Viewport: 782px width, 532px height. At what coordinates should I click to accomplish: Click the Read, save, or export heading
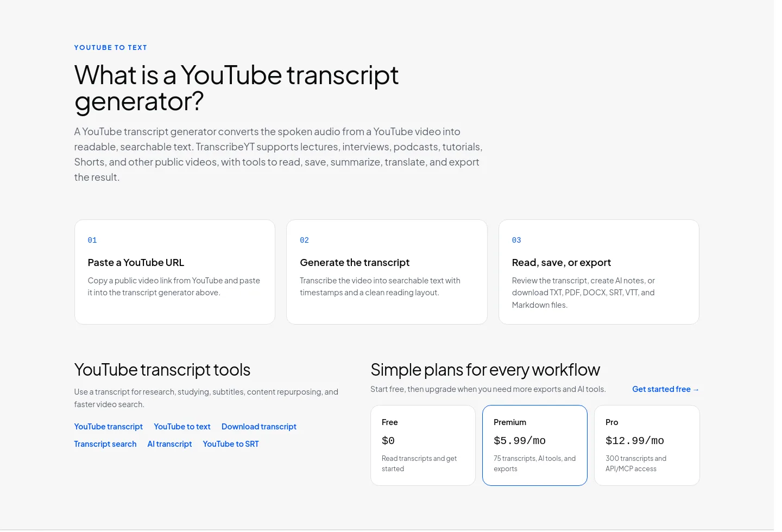click(x=562, y=263)
